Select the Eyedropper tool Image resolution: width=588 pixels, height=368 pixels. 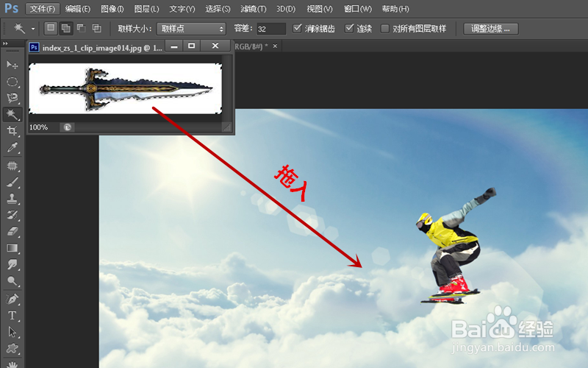click(12, 147)
